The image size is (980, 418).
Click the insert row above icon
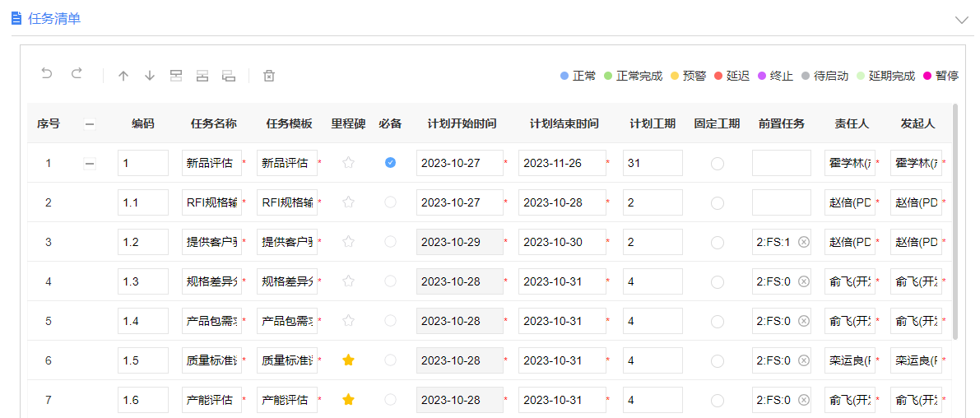coord(176,76)
